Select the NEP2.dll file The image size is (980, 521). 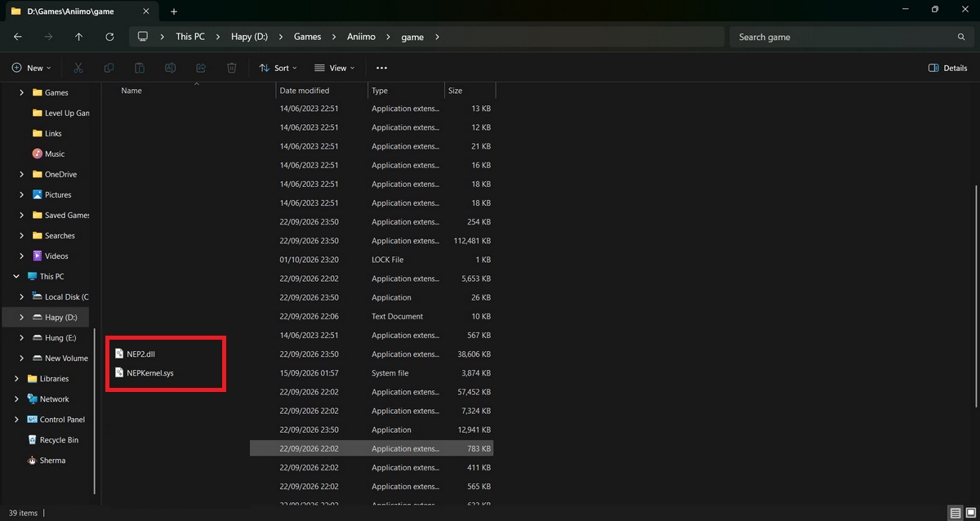(x=141, y=354)
